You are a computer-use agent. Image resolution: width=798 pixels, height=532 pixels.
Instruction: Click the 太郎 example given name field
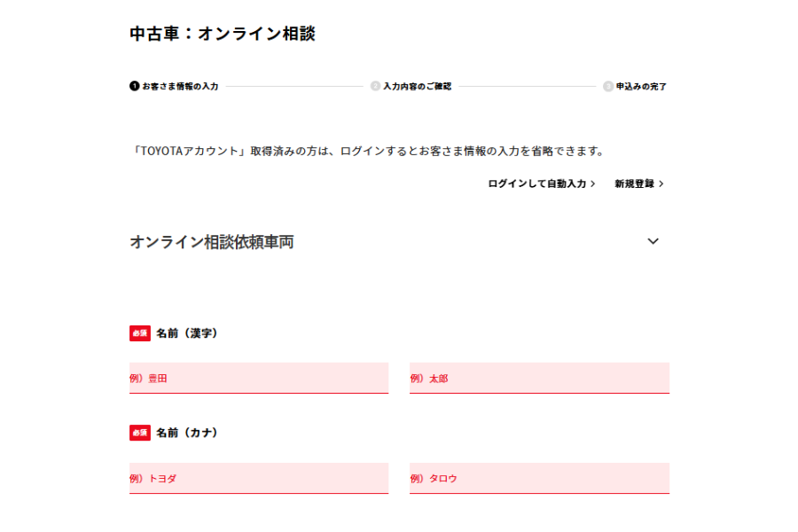(539, 377)
